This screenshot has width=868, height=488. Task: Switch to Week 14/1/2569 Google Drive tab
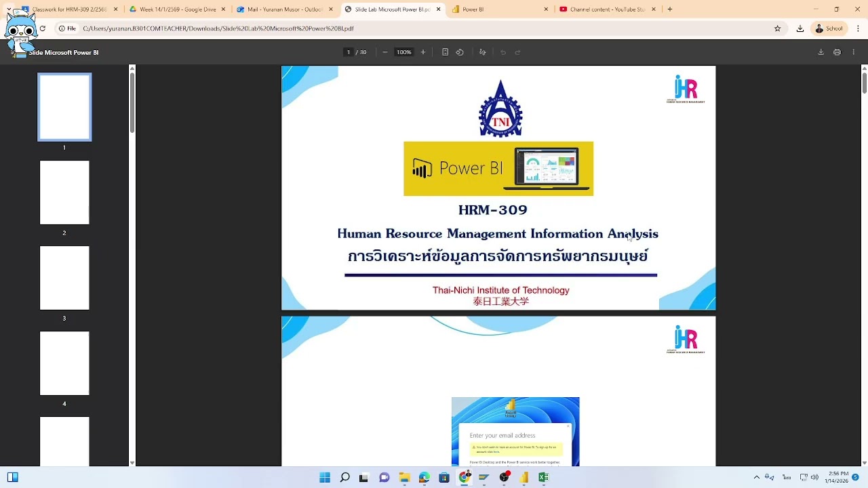178,9
